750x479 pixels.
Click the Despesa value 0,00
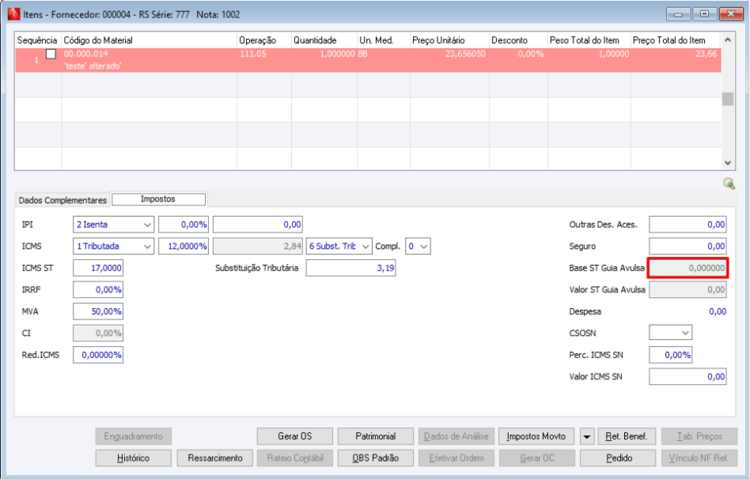(x=717, y=312)
